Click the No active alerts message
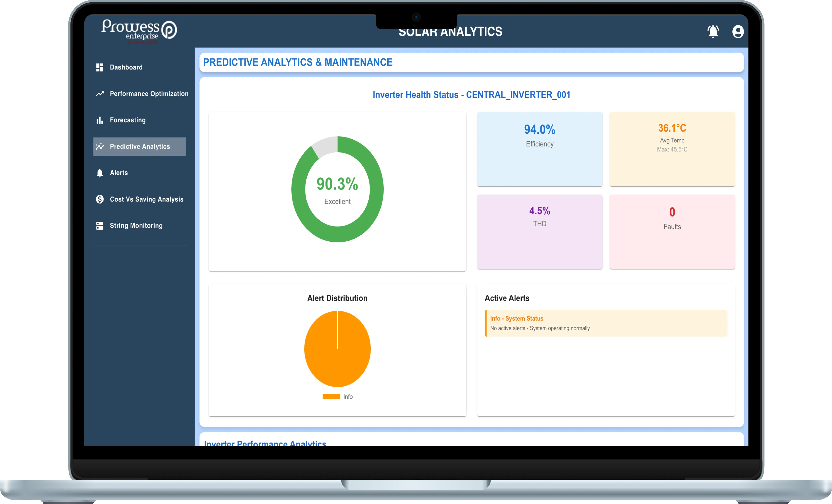Screen dimensions: 832x504 coord(539,328)
